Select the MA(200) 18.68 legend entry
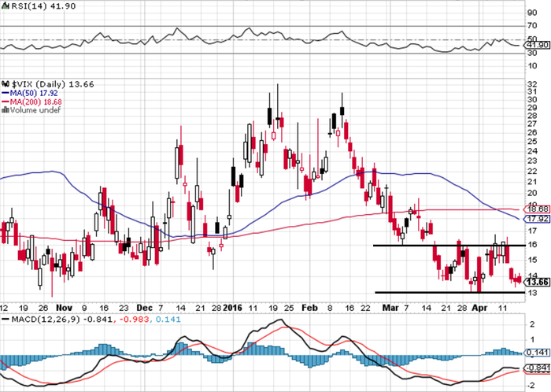The image size is (551, 392). 36,102
